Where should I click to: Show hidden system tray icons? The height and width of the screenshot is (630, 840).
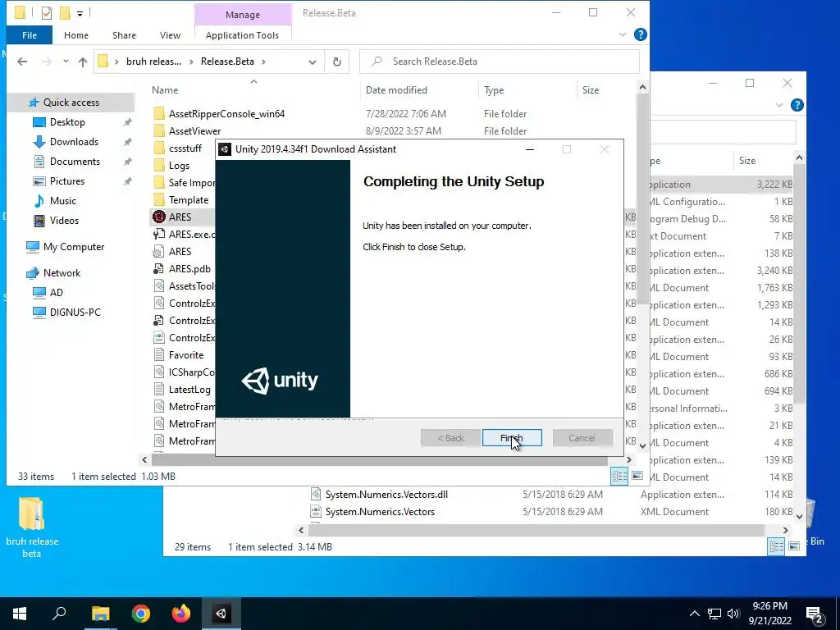click(x=694, y=614)
